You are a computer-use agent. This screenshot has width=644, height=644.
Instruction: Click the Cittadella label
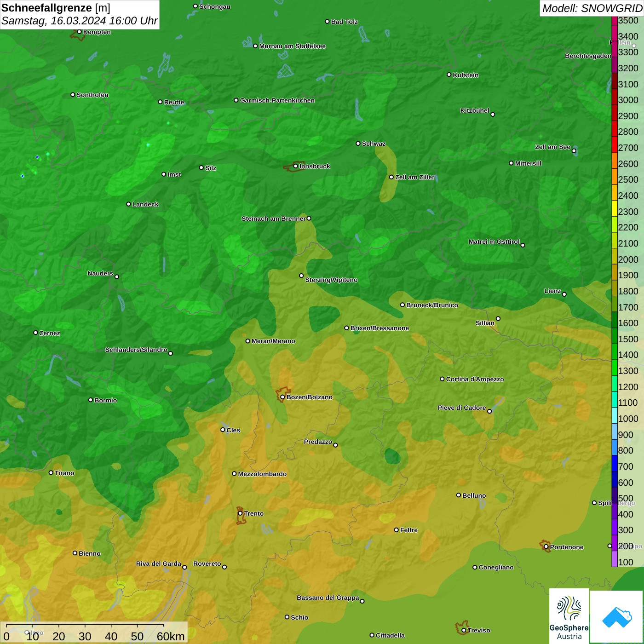390,635
